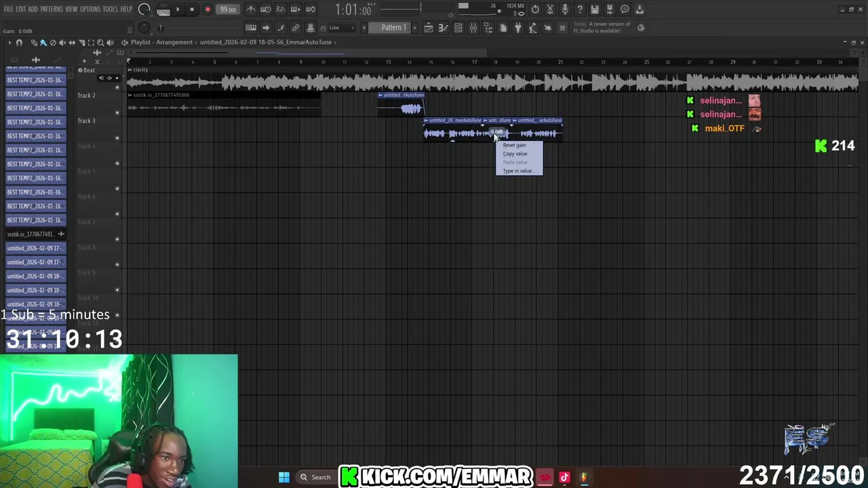The height and width of the screenshot is (488, 868).
Task: Open the FILE menu
Action: (8, 9)
